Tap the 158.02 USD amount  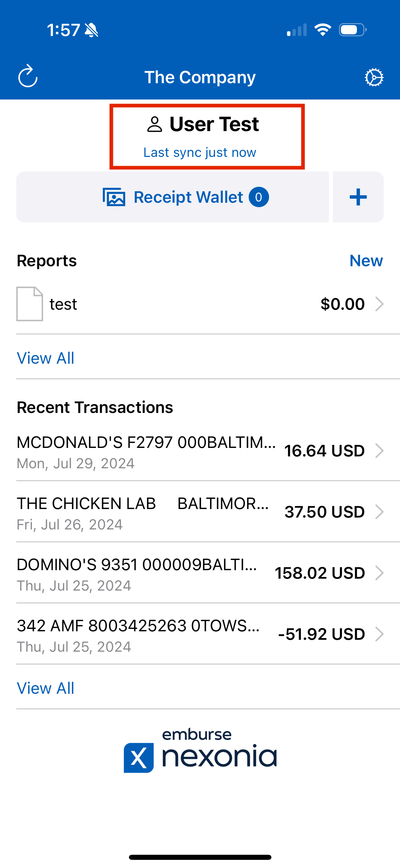(320, 573)
